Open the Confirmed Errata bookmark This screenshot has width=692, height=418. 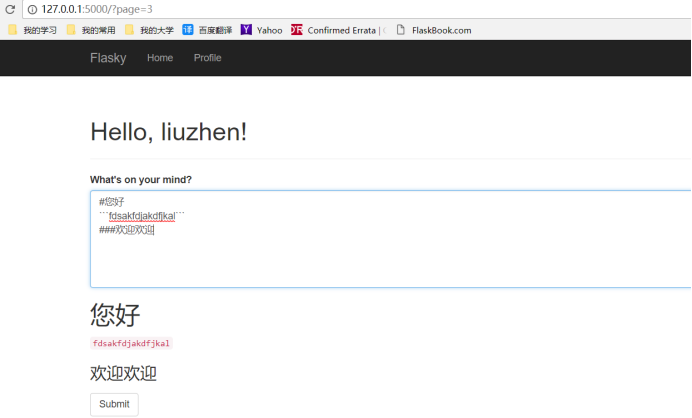(338, 30)
